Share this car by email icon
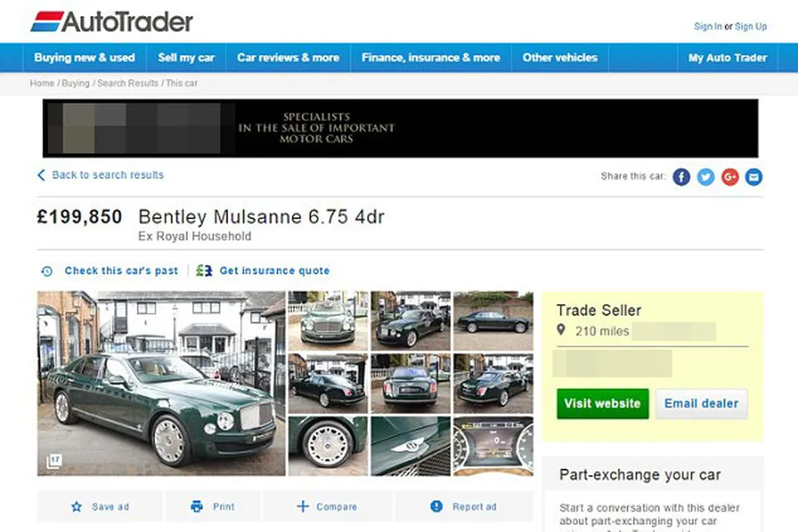This screenshot has width=798, height=532. click(754, 176)
